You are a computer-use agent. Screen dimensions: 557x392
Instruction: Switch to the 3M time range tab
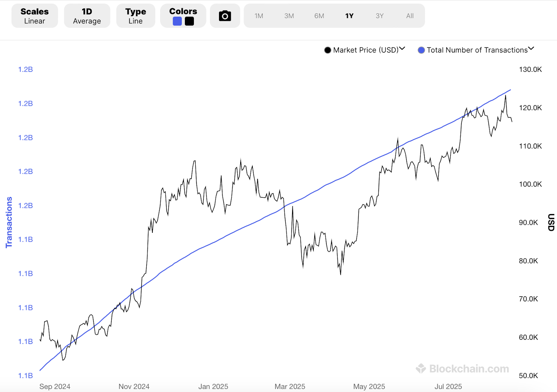pos(289,15)
